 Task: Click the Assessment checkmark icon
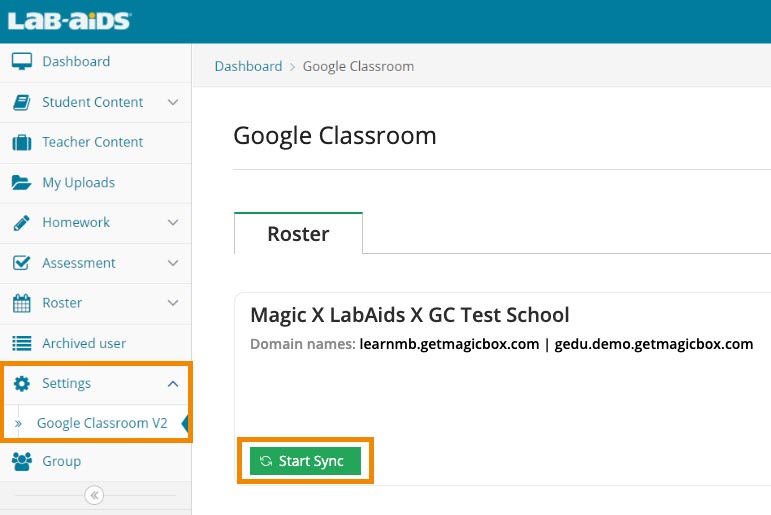pos(21,263)
